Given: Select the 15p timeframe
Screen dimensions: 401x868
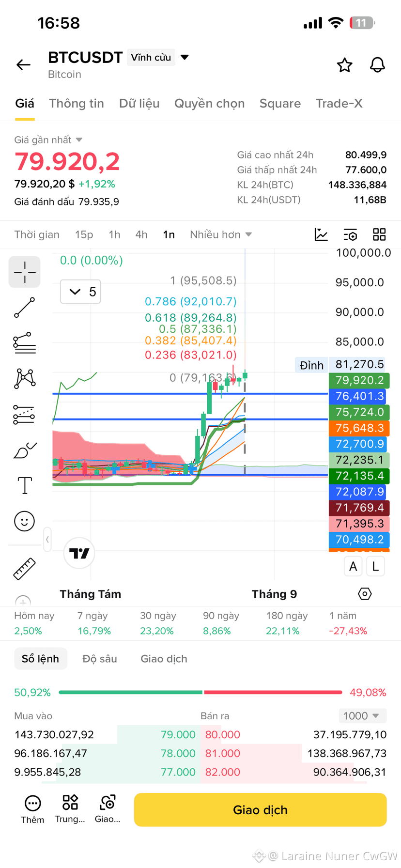Looking at the screenshot, I should (x=84, y=235).
